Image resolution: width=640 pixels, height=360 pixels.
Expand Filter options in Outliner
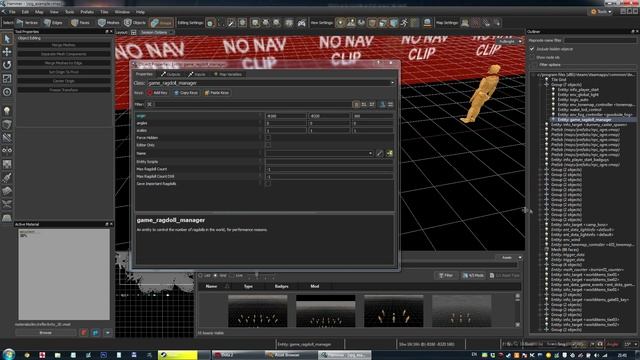point(535,65)
